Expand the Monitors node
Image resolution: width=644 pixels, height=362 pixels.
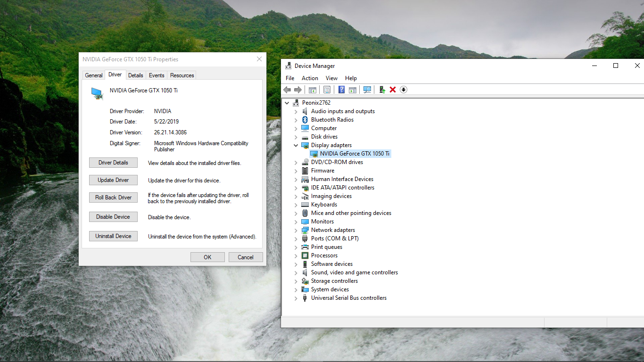tap(296, 222)
